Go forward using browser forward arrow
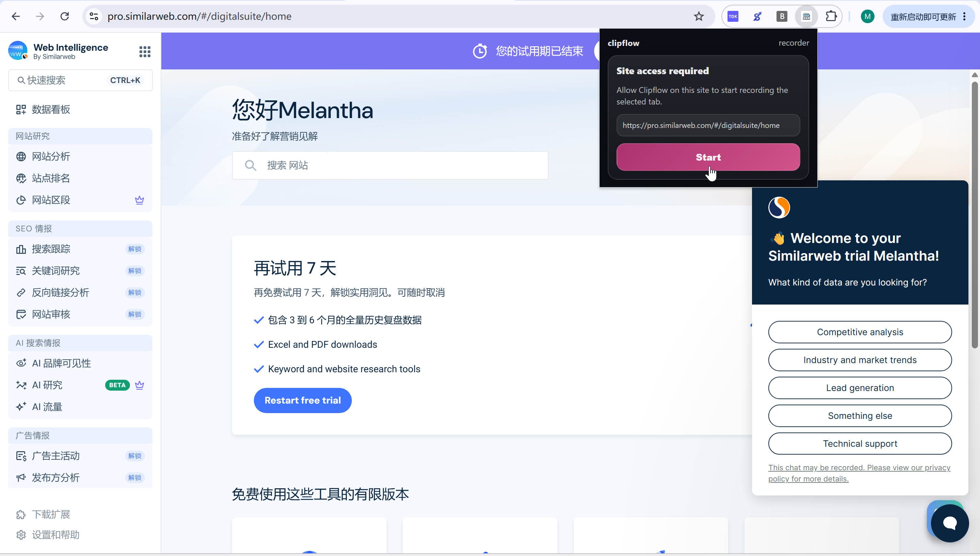The image size is (980, 556). [40, 16]
